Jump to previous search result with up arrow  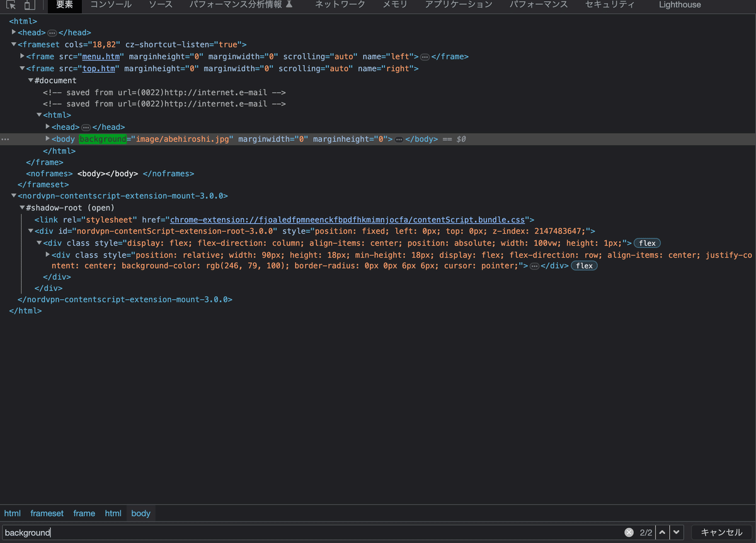[662, 532]
